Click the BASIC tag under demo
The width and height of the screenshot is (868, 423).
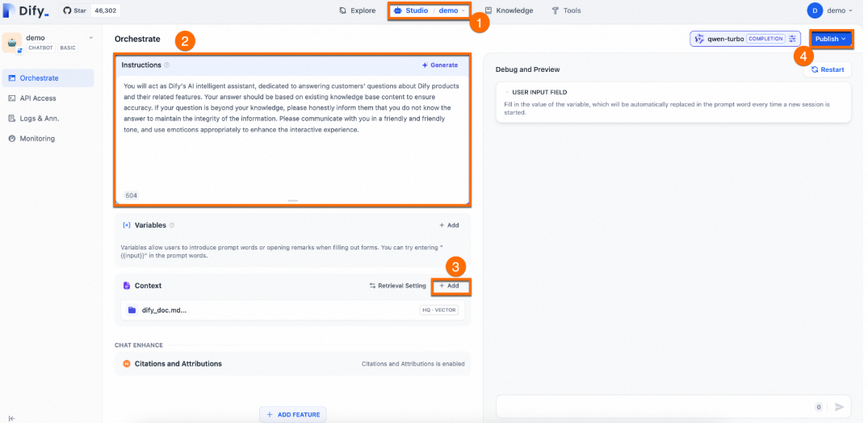[68, 48]
